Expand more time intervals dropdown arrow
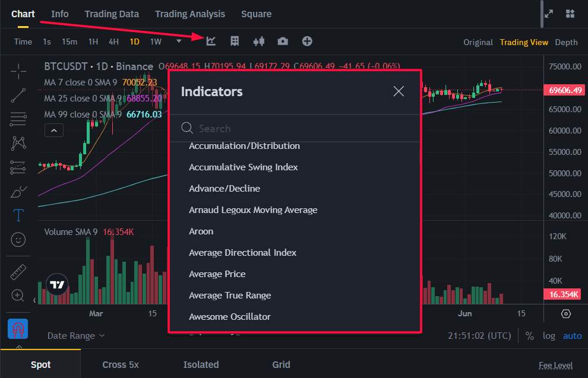Viewport: 588px width, 378px height. click(x=179, y=41)
